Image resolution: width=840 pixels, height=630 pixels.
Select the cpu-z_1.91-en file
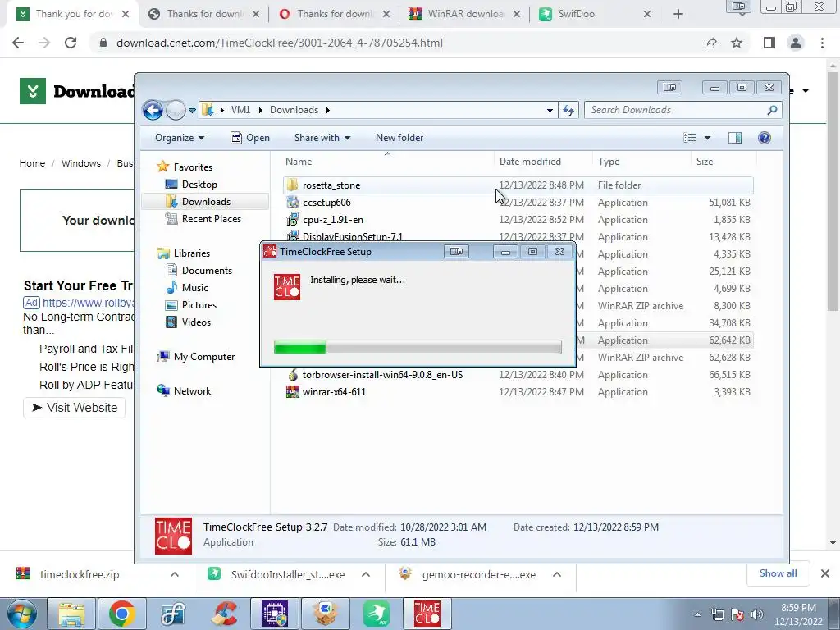(x=518, y=220)
